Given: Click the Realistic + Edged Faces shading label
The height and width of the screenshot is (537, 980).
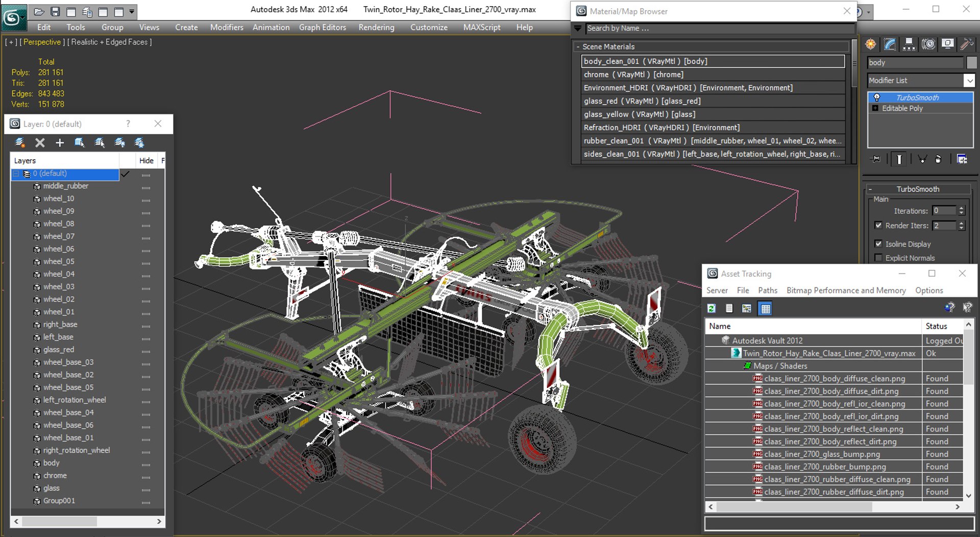Looking at the screenshot, I should point(109,42).
